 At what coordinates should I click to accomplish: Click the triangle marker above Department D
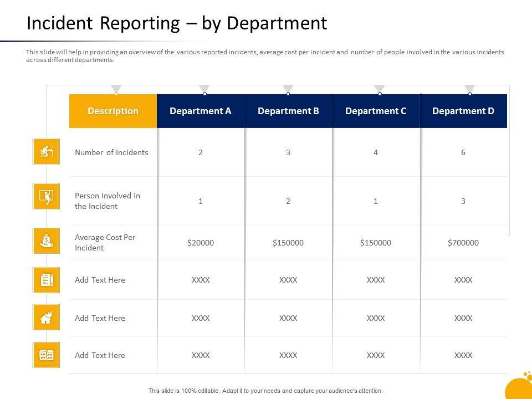[x=469, y=89]
